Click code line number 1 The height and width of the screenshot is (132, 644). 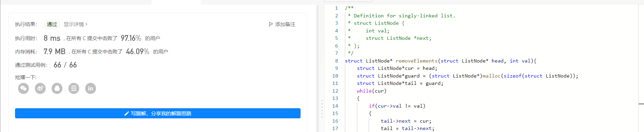pyautogui.click(x=336, y=8)
